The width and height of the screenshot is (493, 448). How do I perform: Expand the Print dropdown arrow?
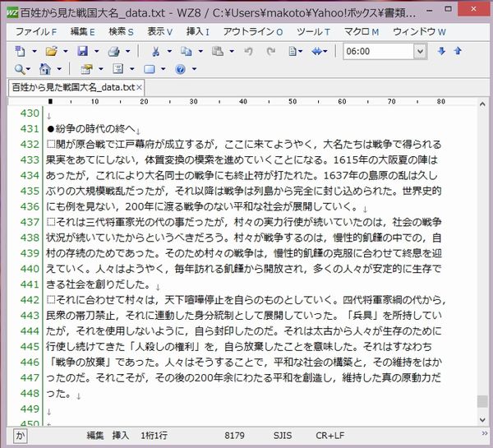127,51
